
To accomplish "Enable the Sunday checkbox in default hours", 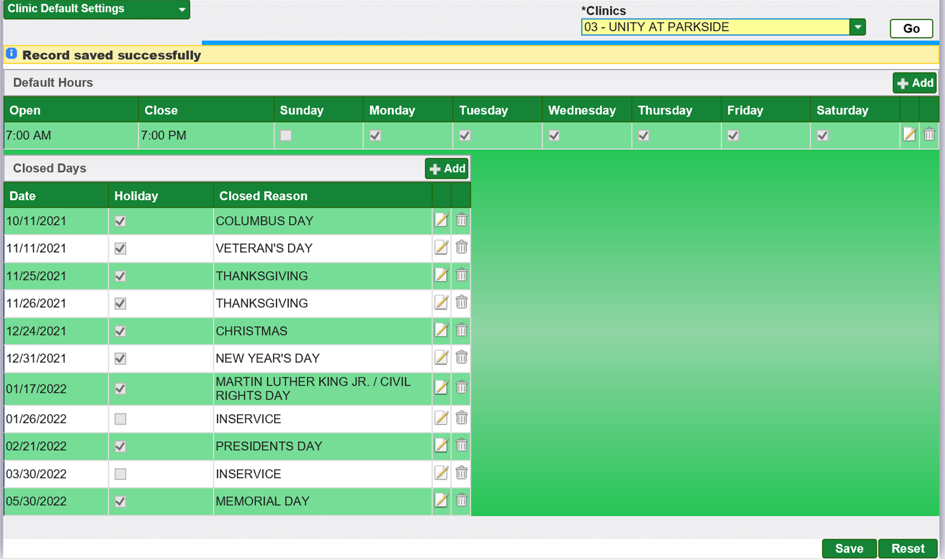I will [x=286, y=136].
